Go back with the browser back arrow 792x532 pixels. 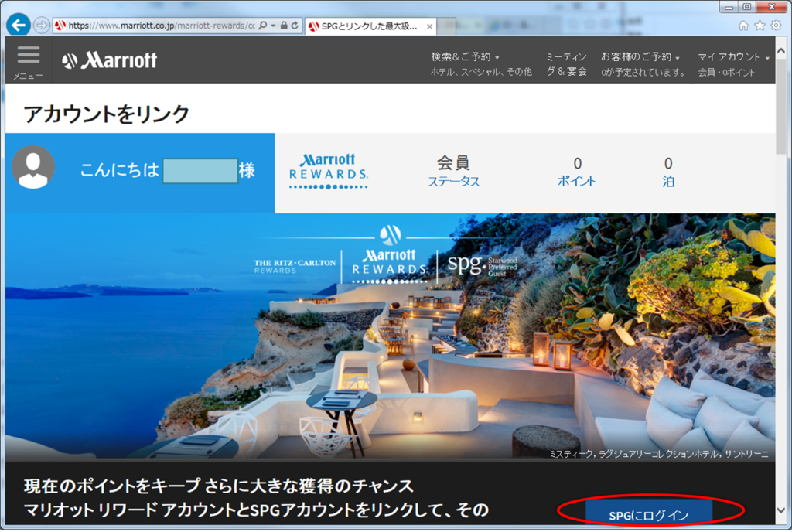coord(19,25)
